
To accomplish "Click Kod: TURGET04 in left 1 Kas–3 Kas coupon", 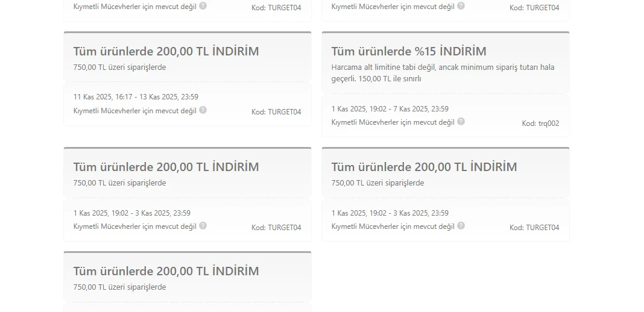I will point(276,228).
